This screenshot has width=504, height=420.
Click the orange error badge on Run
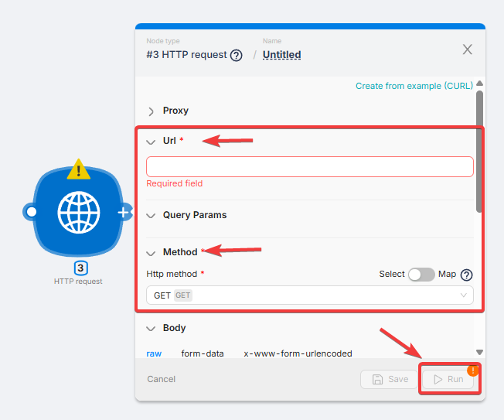point(474,370)
